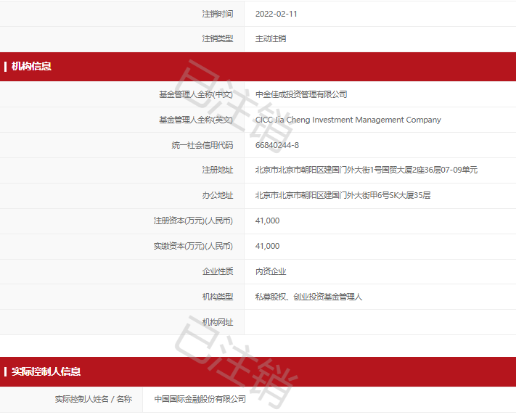
Task: Select registered capital value 41,000
Action: [x=268, y=221]
